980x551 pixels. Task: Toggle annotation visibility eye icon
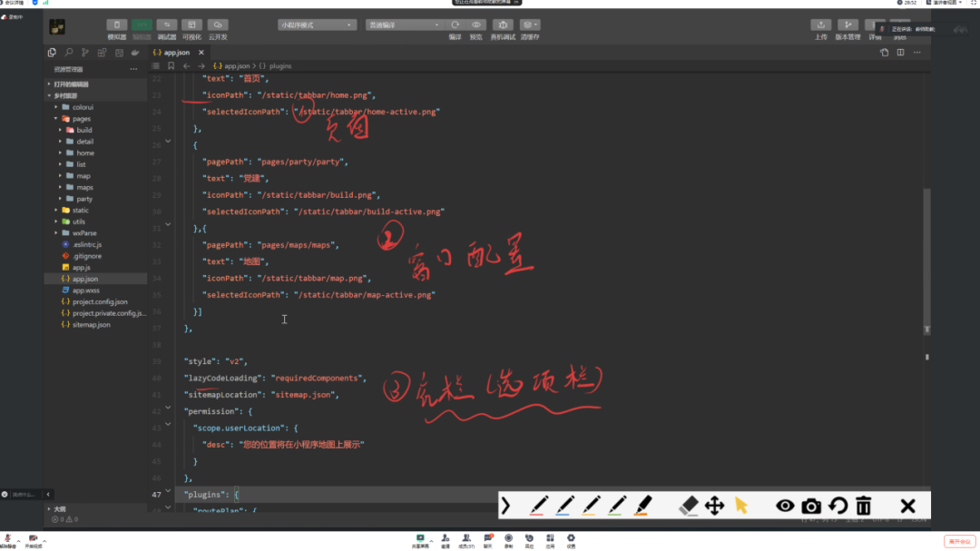[x=785, y=506]
